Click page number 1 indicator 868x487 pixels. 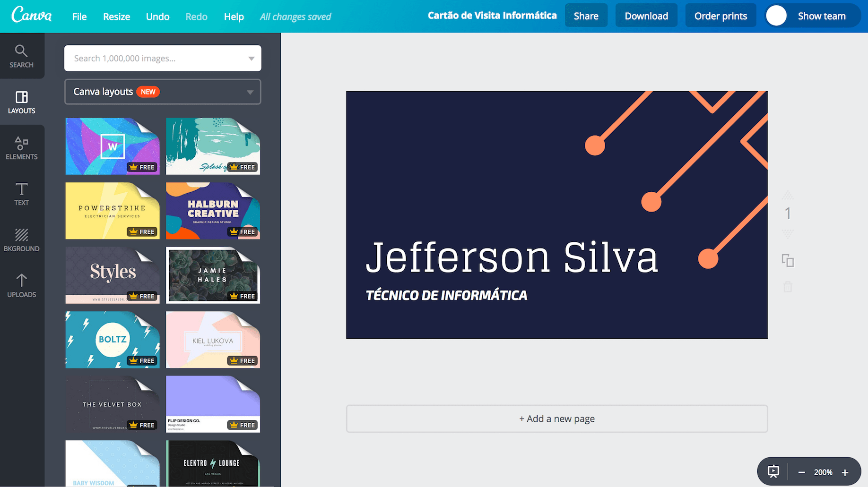788,214
